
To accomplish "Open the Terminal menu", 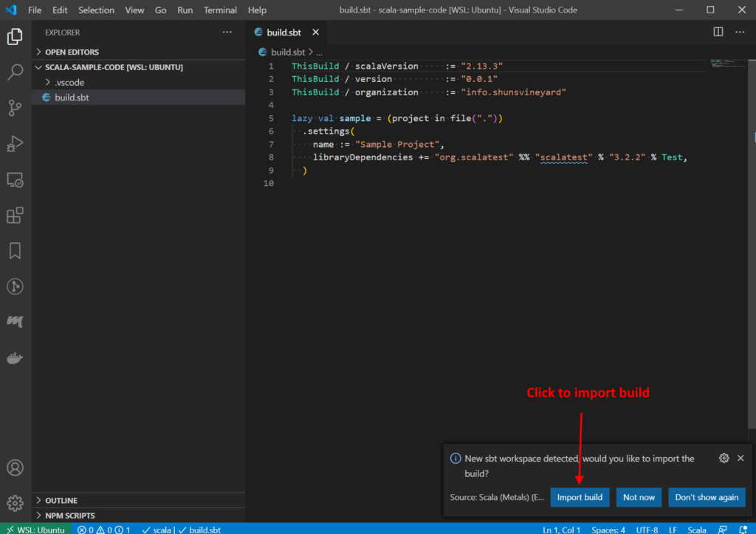I will 220,10.
